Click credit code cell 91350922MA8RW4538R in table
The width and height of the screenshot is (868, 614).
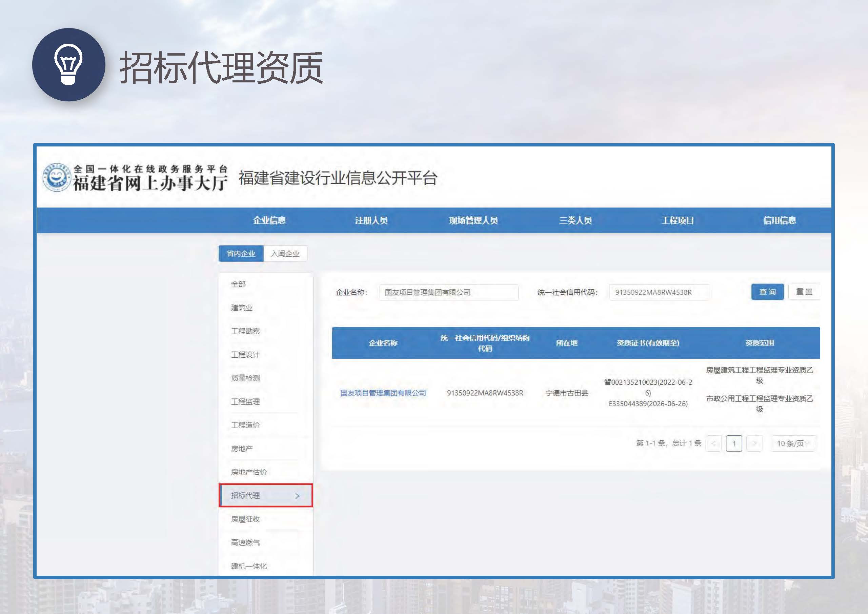[x=485, y=393]
